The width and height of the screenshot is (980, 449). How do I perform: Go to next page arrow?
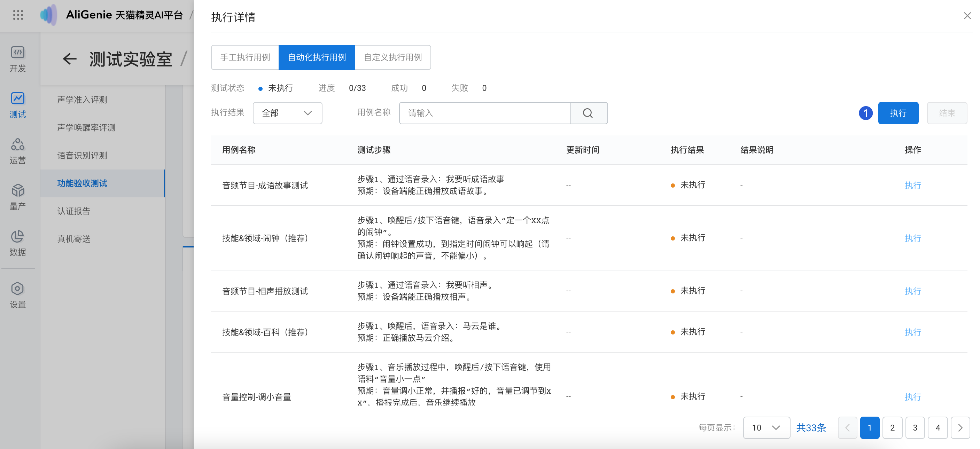point(960,428)
